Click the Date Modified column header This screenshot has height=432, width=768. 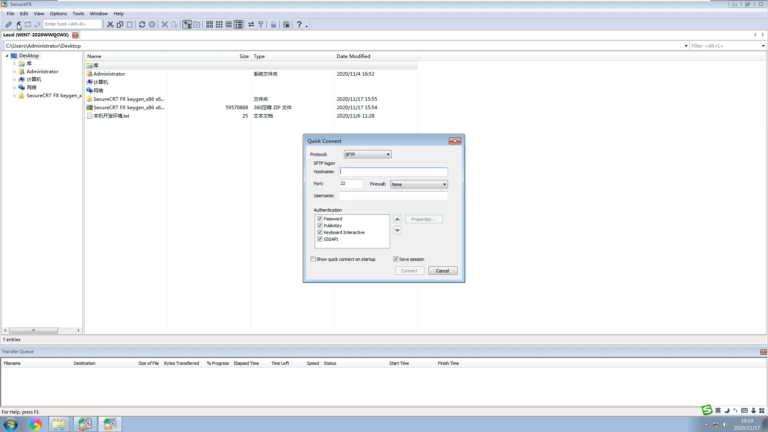(x=376, y=56)
